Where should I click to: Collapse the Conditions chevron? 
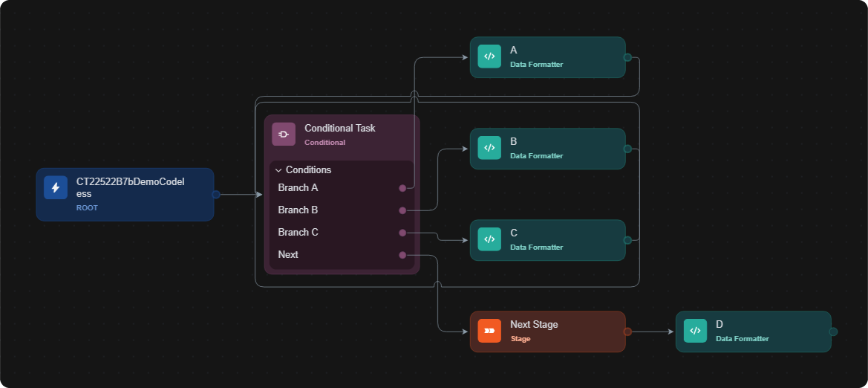pos(278,170)
